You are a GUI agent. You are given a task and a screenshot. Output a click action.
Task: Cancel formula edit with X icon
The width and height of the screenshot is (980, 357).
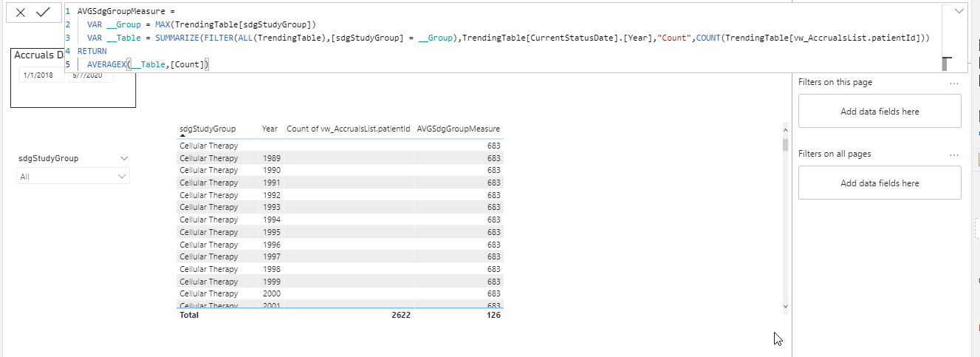(x=21, y=13)
